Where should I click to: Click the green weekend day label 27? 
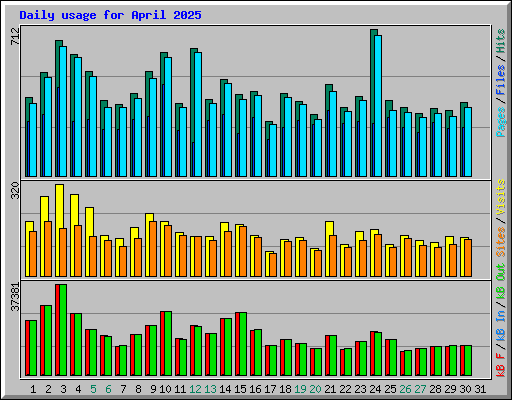(420, 389)
